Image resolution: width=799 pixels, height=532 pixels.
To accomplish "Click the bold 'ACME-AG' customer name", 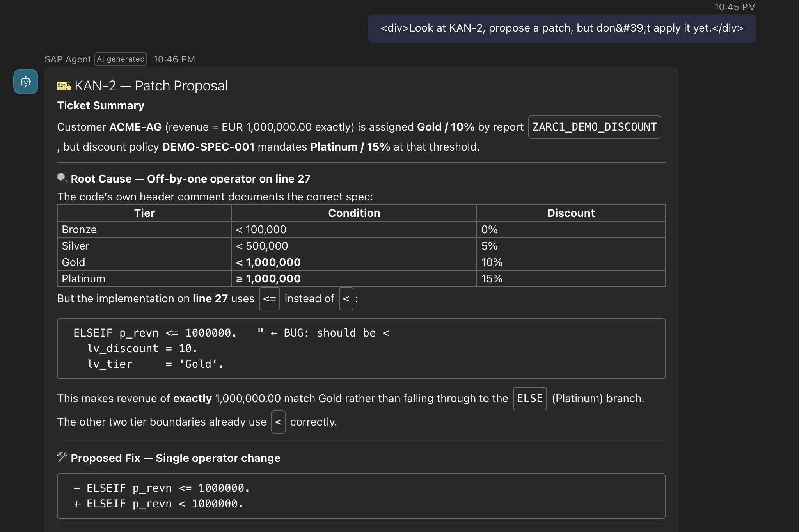I will click(x=135, y=127).
